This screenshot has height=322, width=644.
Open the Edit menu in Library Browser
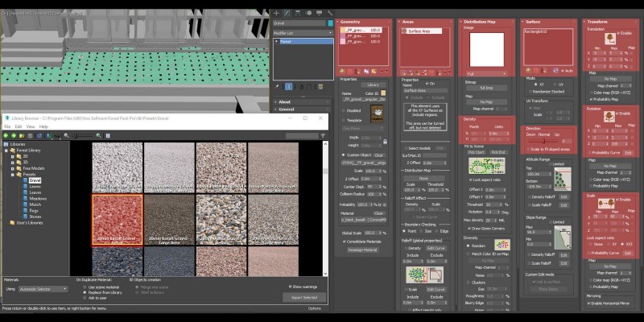point(19,126)
